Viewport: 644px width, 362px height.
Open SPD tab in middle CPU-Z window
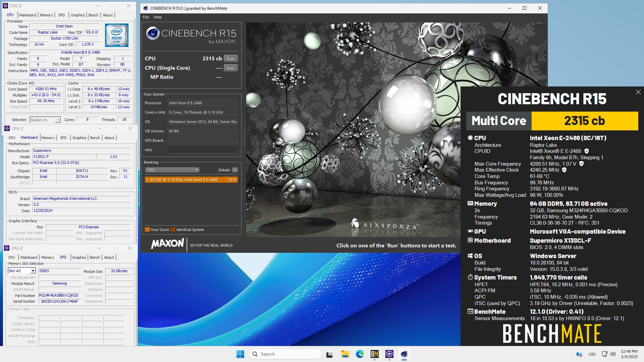(63, 138)
